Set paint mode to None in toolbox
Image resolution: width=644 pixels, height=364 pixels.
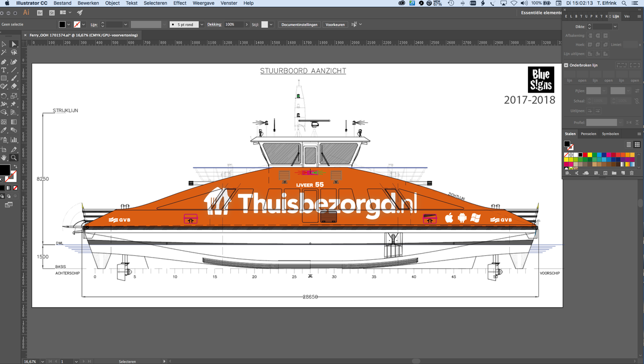pyautogui.click(x=15, y=188)
